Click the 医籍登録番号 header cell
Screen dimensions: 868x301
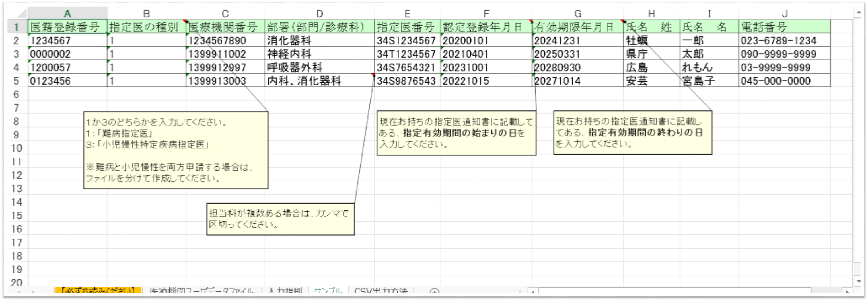(x=67, y=27)
